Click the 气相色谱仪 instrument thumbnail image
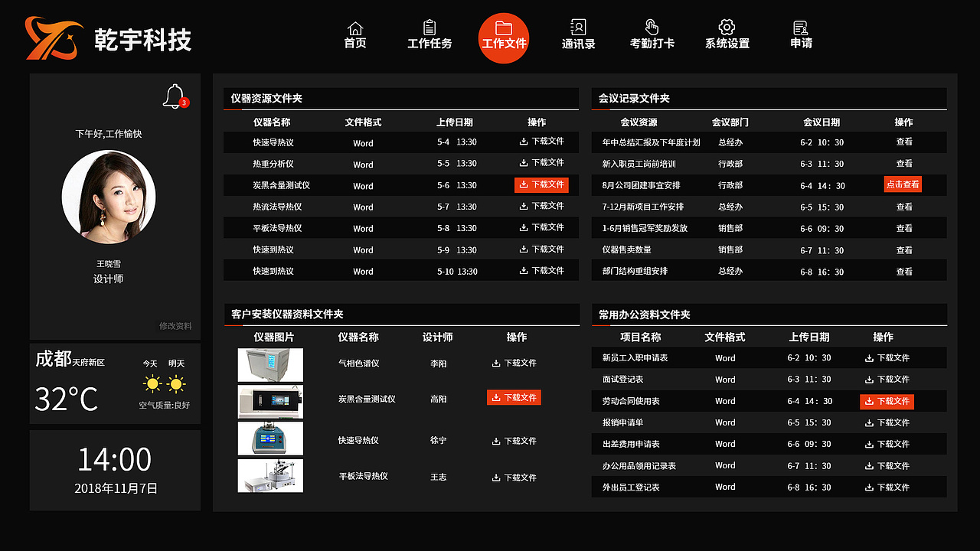 [x=270, y=365]
